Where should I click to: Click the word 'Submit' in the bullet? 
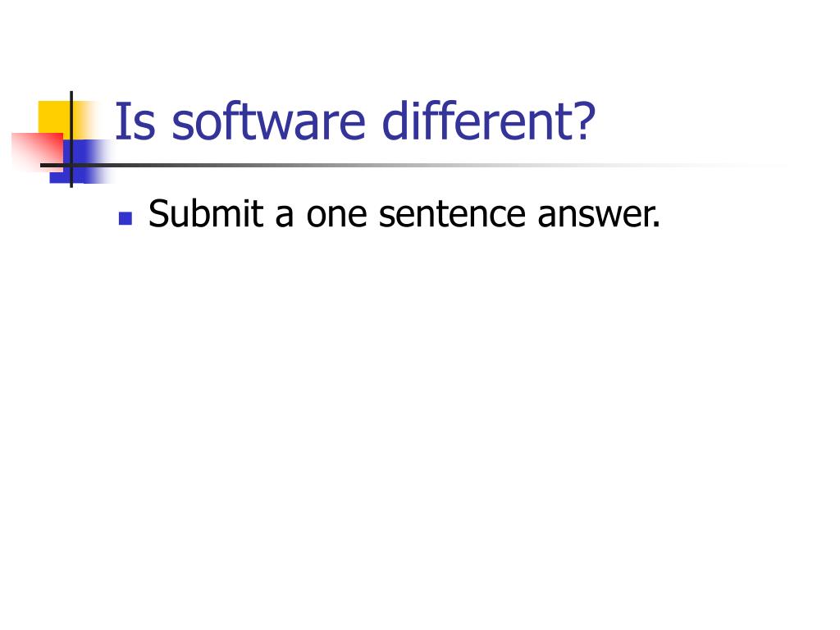(206, 213)
